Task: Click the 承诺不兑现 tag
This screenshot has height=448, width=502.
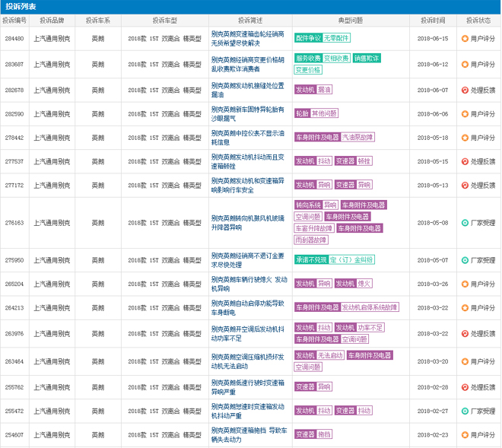Action: pyautogui.click(x=311, y=259)
